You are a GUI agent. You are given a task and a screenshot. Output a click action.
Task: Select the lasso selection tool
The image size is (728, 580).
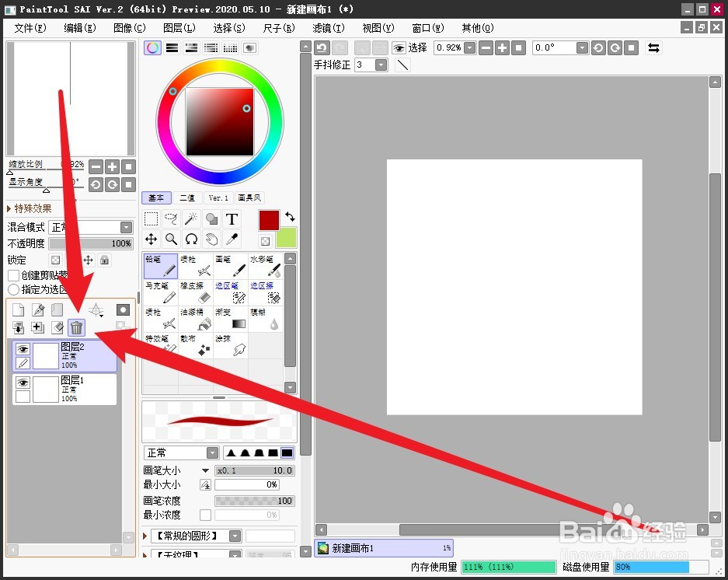pyautogui.click(x=171, y=219)
